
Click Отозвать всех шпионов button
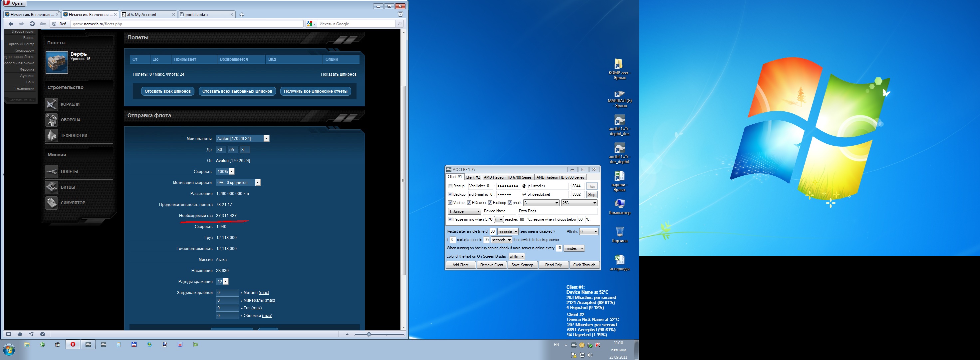168,91
